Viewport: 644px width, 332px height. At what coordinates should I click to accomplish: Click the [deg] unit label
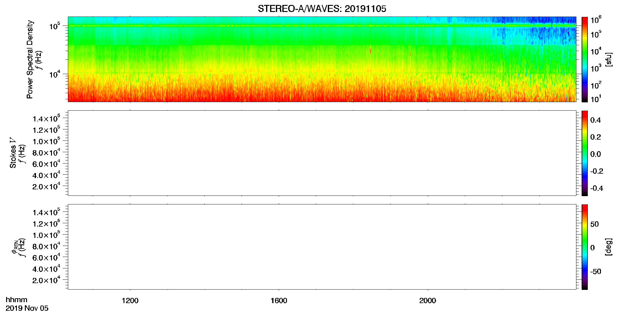(x=608, y=247)
